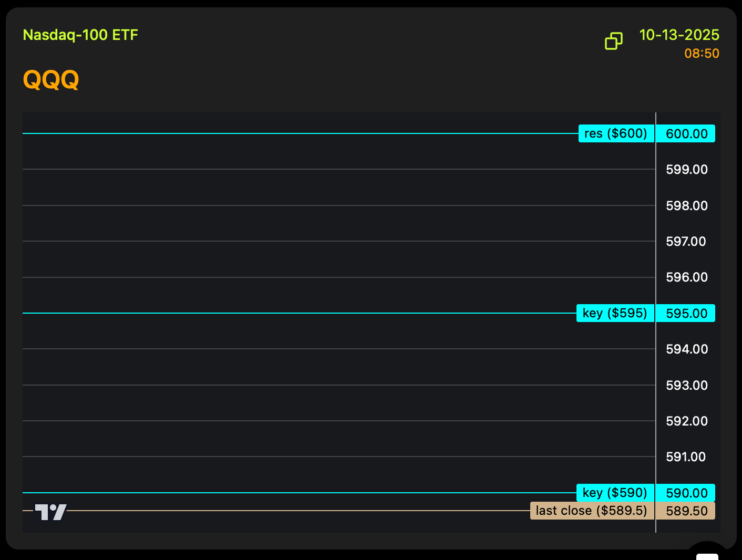Click the 598.00 price axis value
Viewport: 742px width, 560px height.
point(686,206)
